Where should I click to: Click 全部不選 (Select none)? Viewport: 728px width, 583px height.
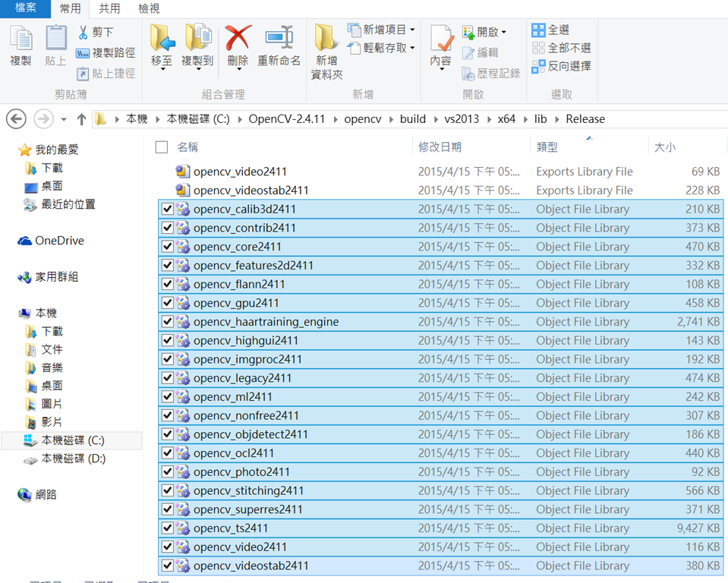(561, 48)
